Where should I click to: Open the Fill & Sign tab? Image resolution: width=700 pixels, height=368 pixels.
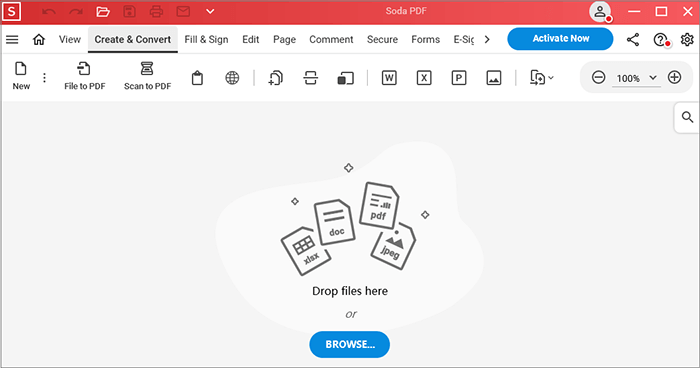206,40
